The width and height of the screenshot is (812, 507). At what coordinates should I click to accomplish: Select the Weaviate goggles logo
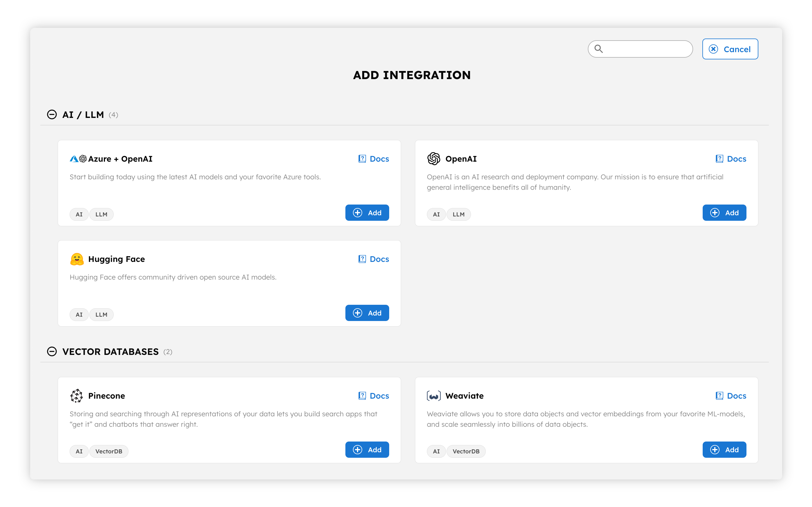coord(434,396)
